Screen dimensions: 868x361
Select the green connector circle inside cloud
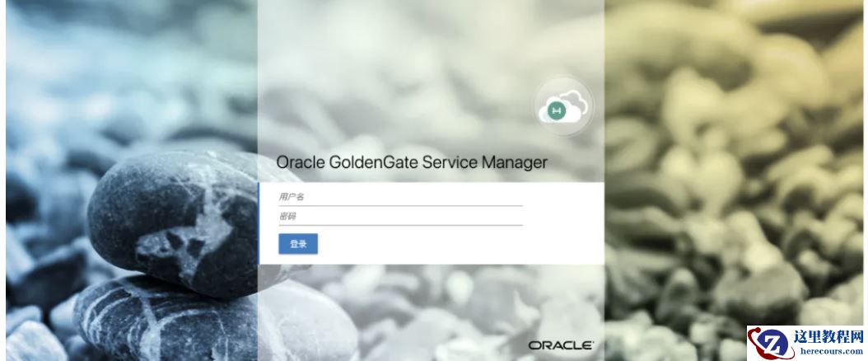pos(555,110)
